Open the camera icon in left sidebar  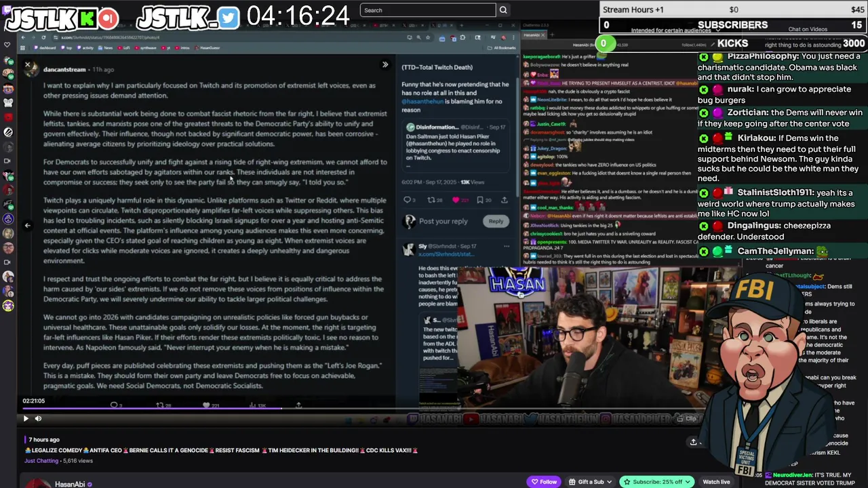pos(7,161)
